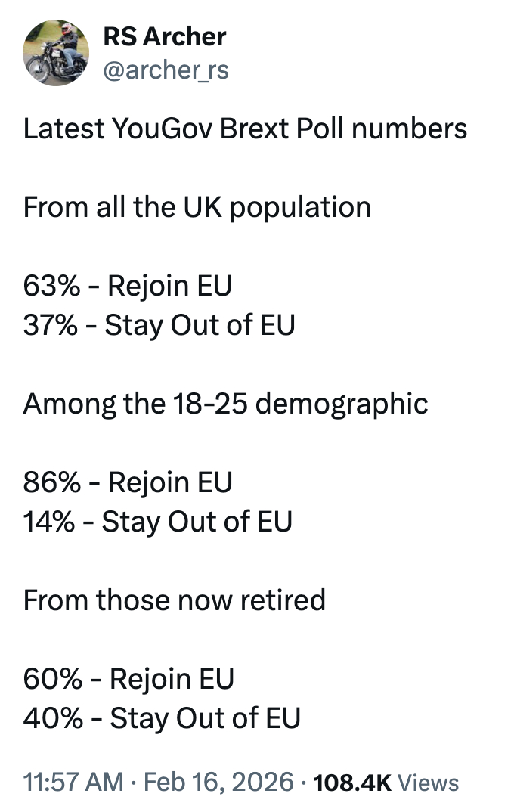Click the From those now retired line
Image resolution: width=514 pixels, height=812 pixels.
click(174, 600)
